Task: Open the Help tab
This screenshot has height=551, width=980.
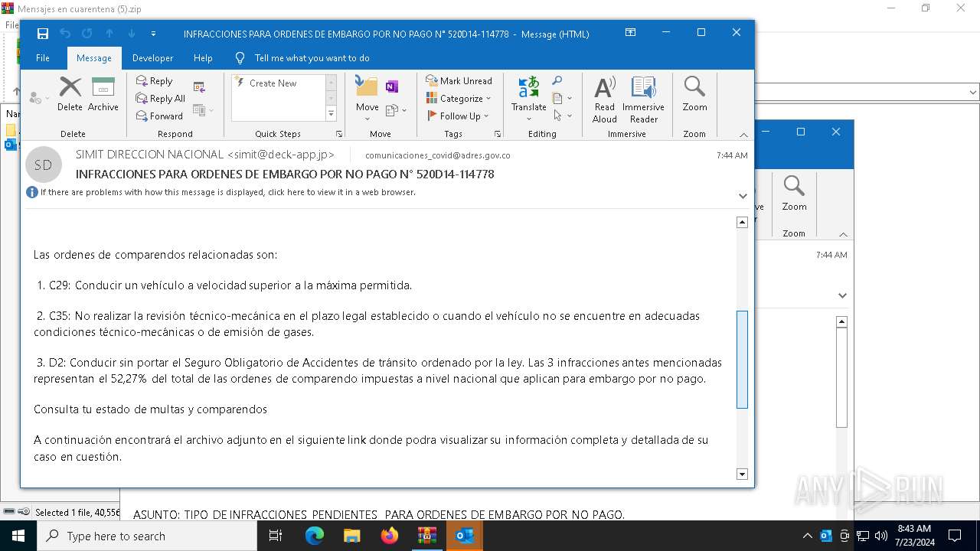Action: pos(203,58)
